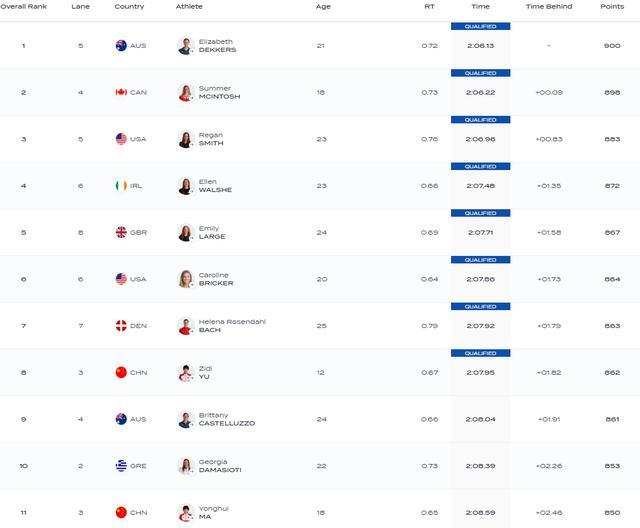Click the Ireland flag icon for Ellen Walshe
This screenshot has height=528, width=640.
click(x=121, y=186)
